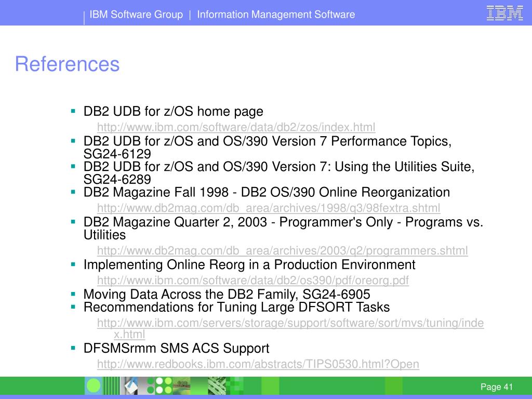532x399 pixels.
Task: Open the oreorg.pdf link
Action: [x=253, y=281]
